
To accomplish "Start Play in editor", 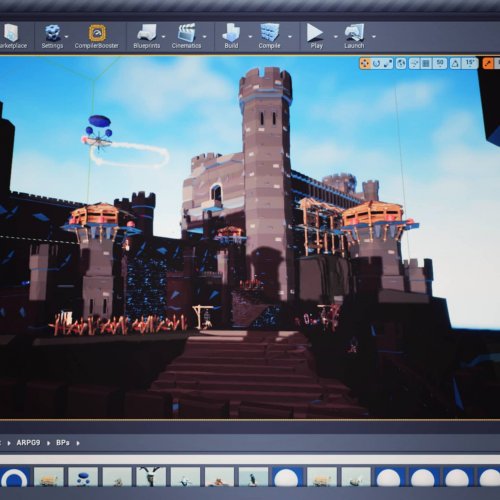I will [315, 36].
